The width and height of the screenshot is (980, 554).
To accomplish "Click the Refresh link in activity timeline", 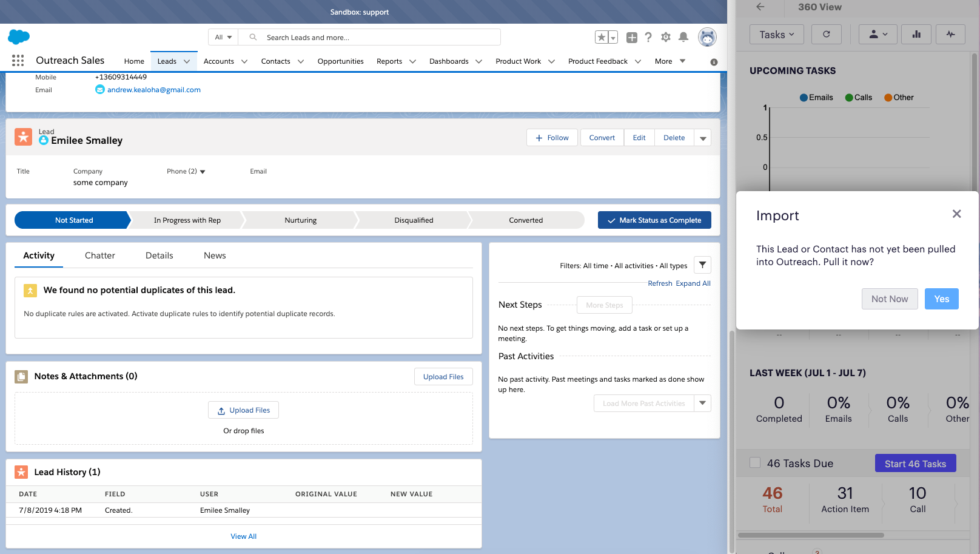I will [x=660, y=283].
